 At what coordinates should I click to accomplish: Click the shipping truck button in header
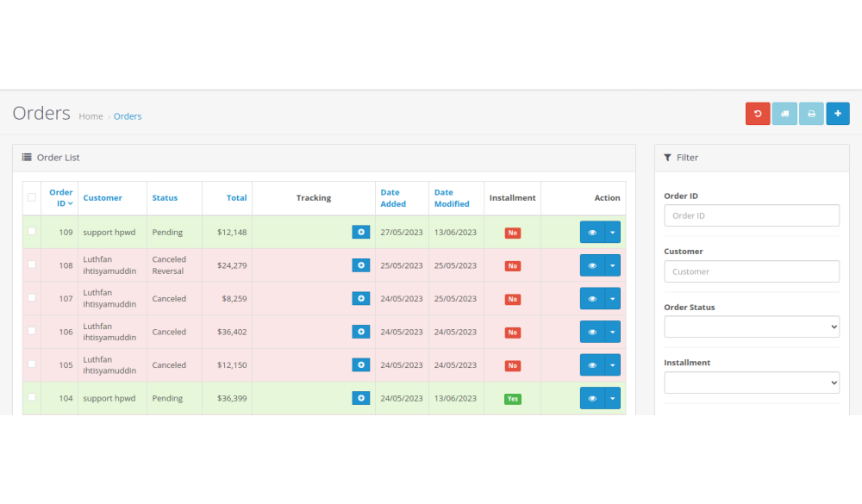coord(784,114)
